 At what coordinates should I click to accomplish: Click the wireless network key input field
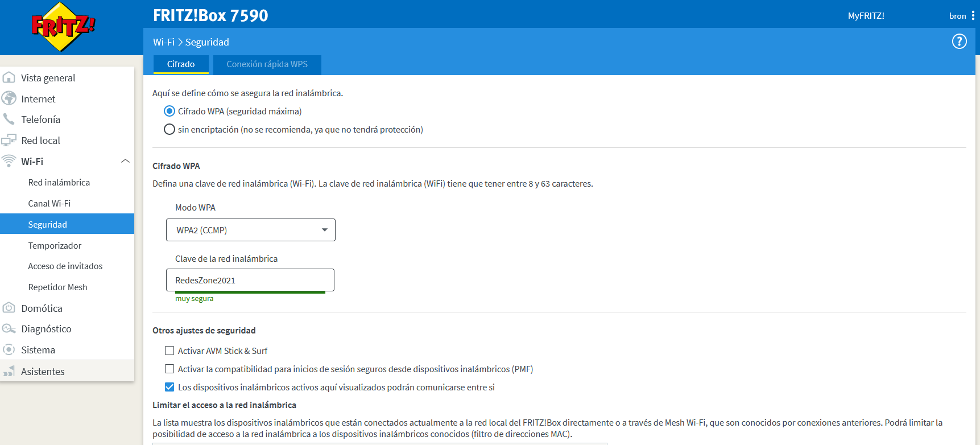click(250, 280)
